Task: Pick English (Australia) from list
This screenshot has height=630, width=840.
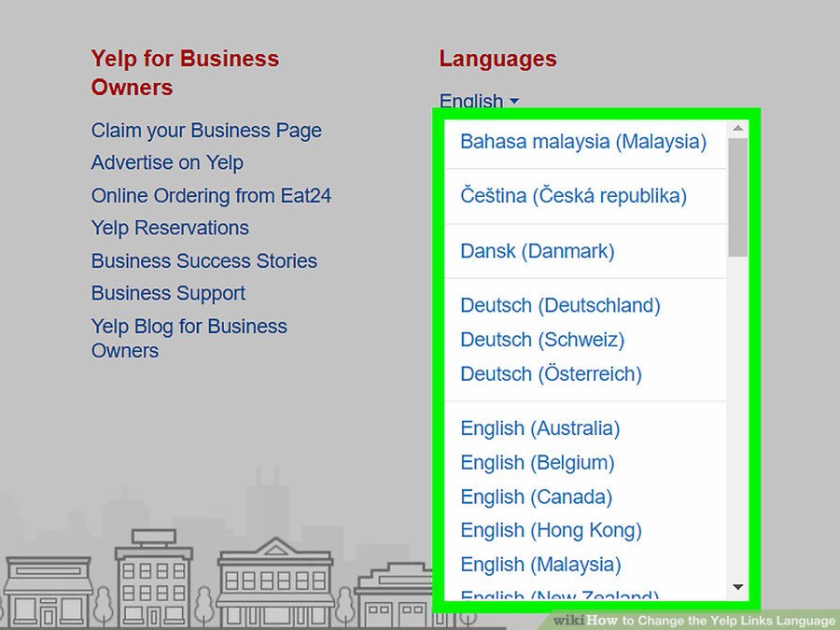Action: click(x=540, y=428)
